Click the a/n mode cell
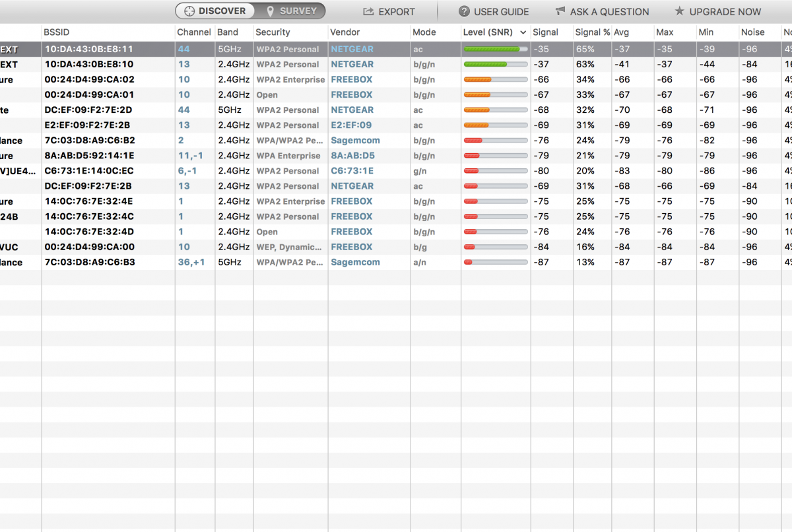 tap(420, 262)
